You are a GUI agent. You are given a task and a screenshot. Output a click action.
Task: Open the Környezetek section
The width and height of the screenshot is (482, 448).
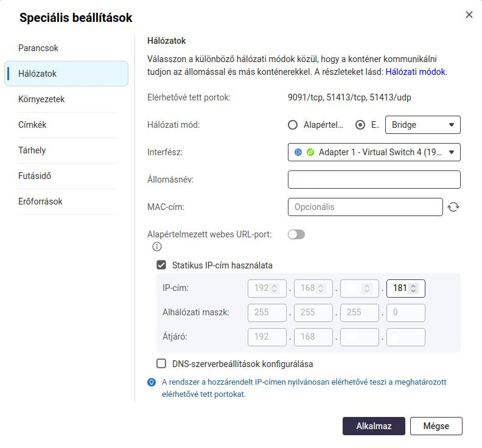point(41,99)
